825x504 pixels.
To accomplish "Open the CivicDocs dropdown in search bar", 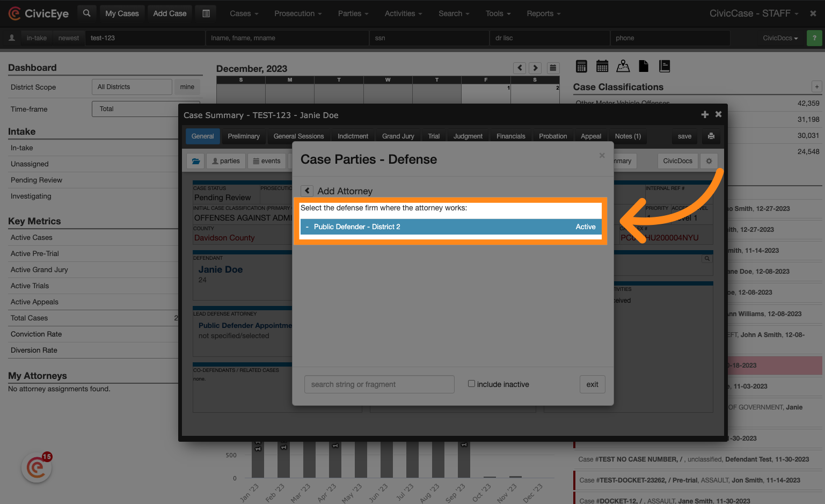I will tap(780, 38).
